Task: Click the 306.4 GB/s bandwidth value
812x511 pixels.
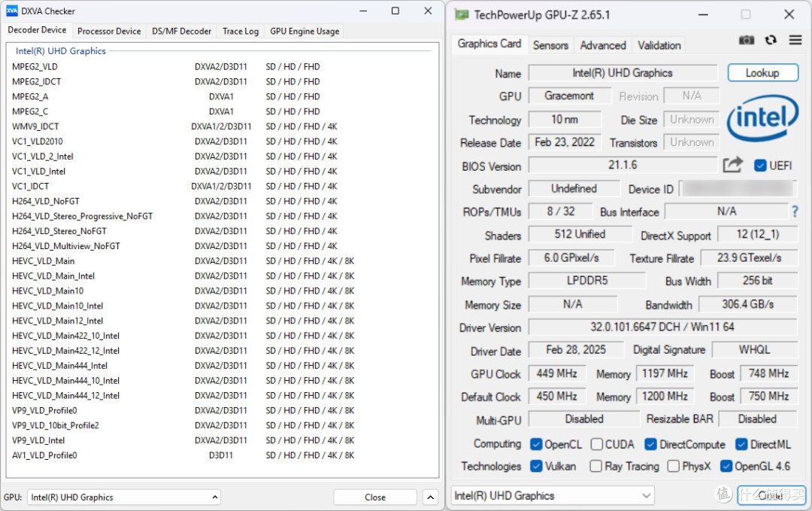Action: click(748, 304)
